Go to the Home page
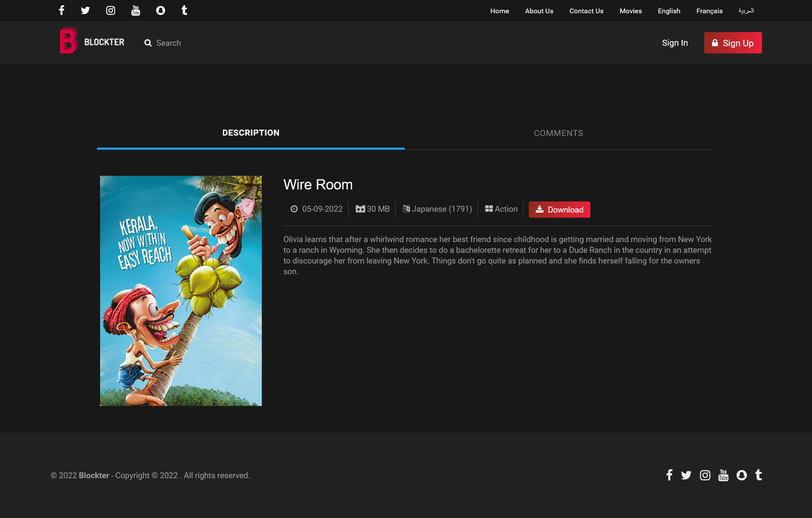812x518 pixels. (x=500, y=11)
